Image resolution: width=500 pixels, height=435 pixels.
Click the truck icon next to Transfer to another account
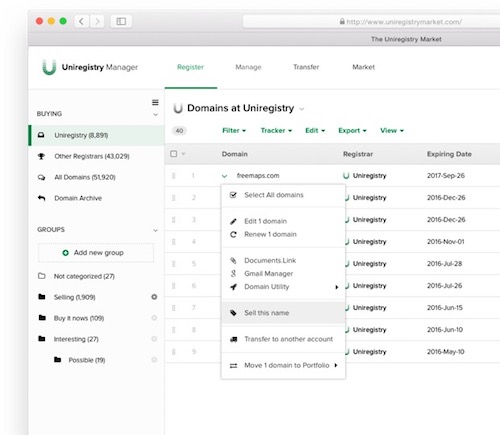(234, 339)
